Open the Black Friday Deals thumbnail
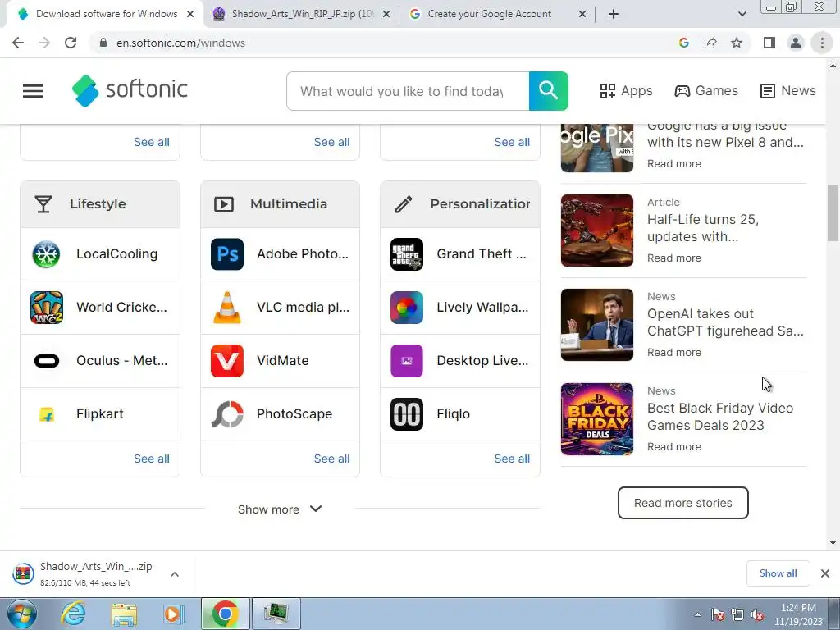840x630 pixels. click(597, 419)
